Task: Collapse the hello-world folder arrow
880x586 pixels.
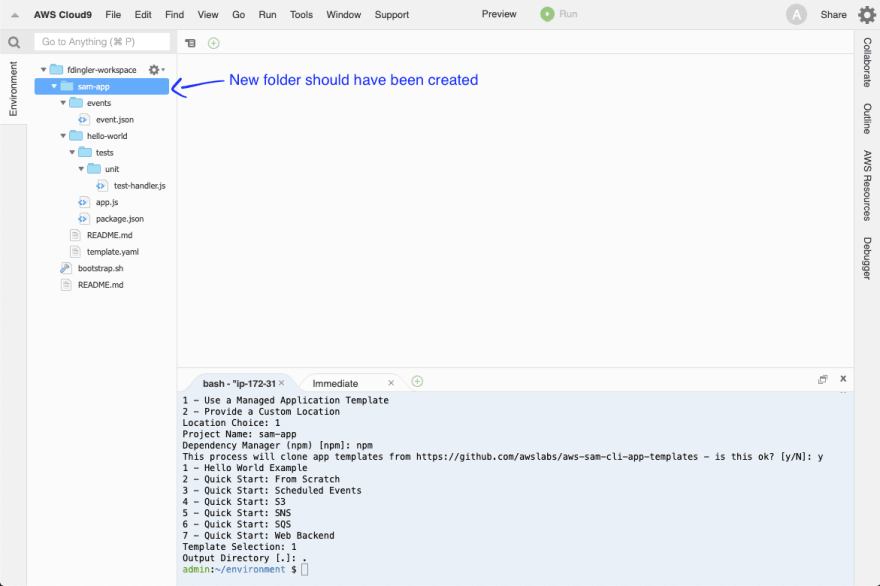Action: (x=63, y=136)
